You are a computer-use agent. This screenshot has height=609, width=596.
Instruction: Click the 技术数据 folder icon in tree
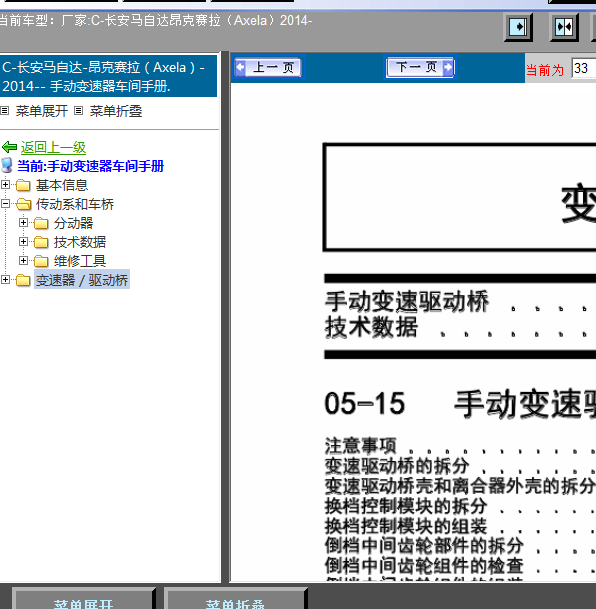coord(41,242)
